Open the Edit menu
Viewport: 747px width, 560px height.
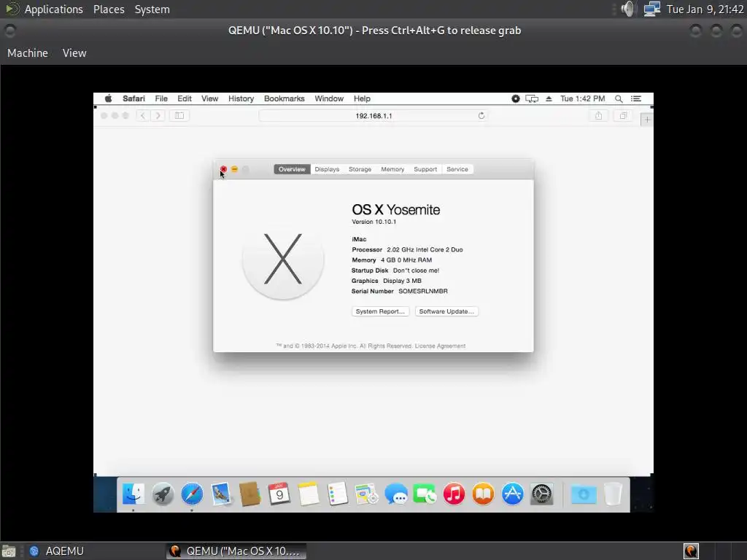point(185,98)
